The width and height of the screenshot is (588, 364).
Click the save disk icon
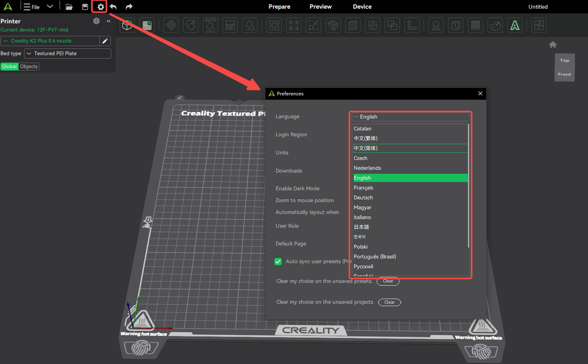pyautogui.click(x=85, y=7)
